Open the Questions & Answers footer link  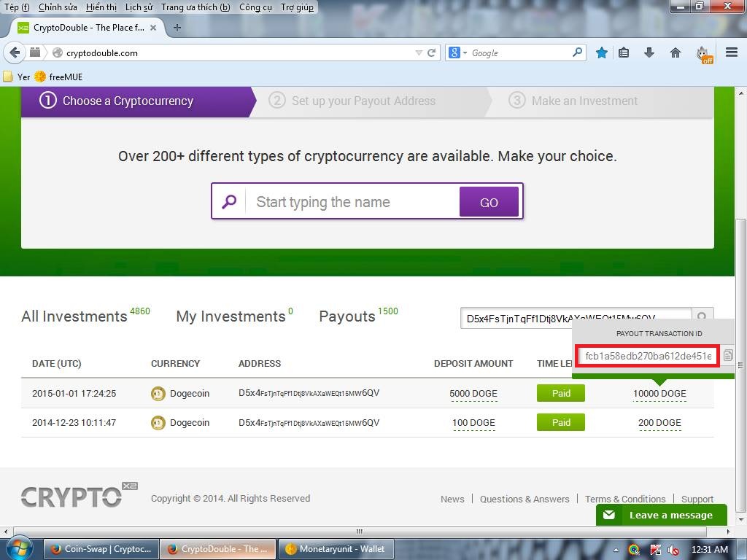point(525,499)
